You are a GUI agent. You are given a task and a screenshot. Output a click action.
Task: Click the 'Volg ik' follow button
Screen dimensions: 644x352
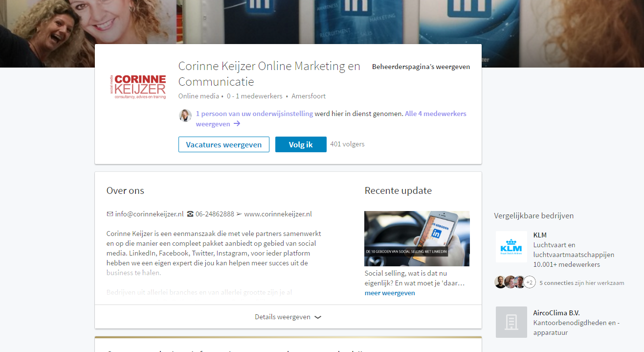[x=301, y=144]
